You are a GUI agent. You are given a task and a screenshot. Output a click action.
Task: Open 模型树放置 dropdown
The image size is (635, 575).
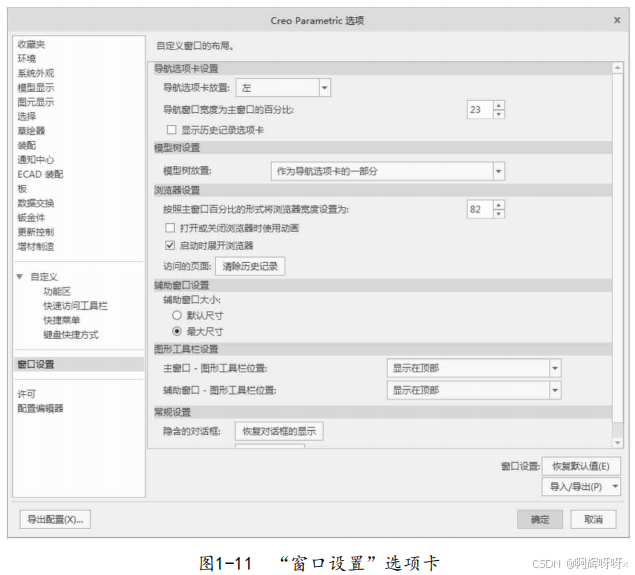click(x=388, y=171)
